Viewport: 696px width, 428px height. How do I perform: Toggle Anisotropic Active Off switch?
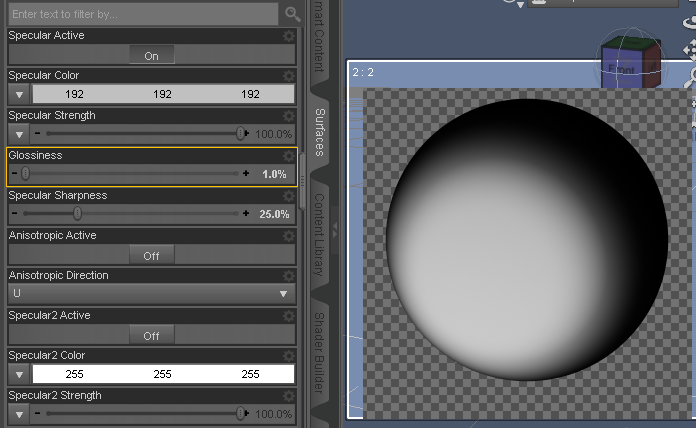pos(151,256)
